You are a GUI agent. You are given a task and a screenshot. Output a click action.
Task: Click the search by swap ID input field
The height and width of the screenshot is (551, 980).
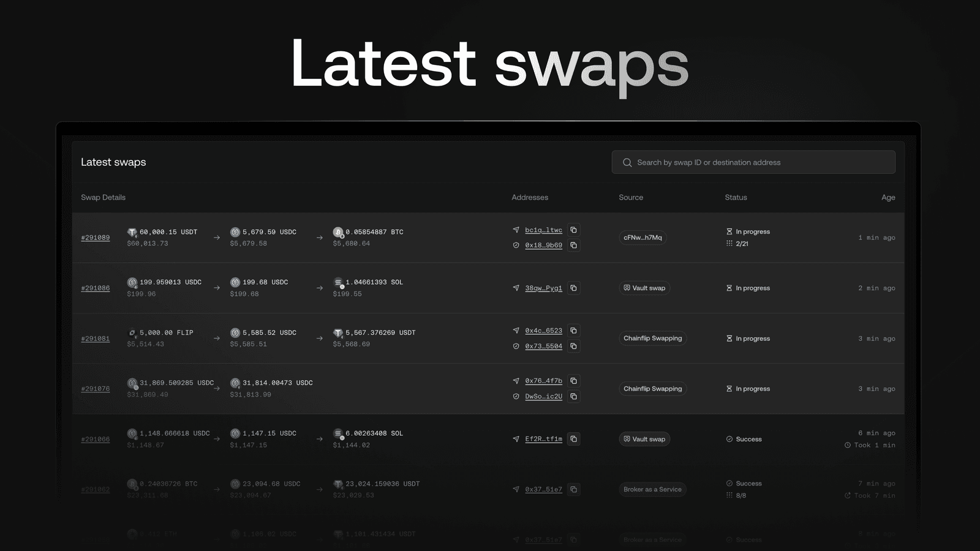(x=753, y=162)
